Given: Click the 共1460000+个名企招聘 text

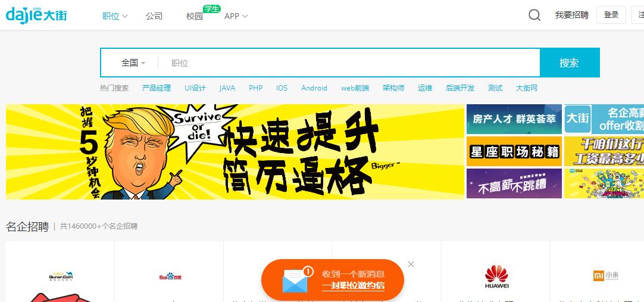Looking at the screenshot, I should point(99,226).
